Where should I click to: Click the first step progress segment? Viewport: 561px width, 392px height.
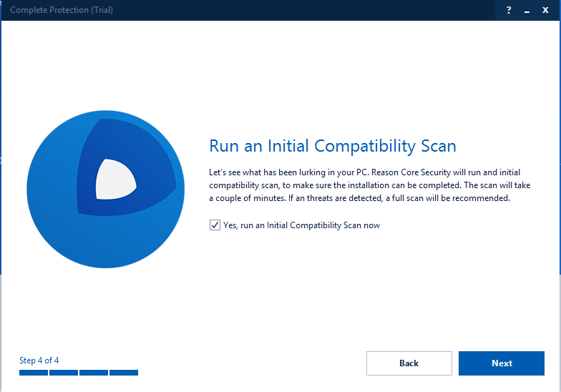(34, 373)
